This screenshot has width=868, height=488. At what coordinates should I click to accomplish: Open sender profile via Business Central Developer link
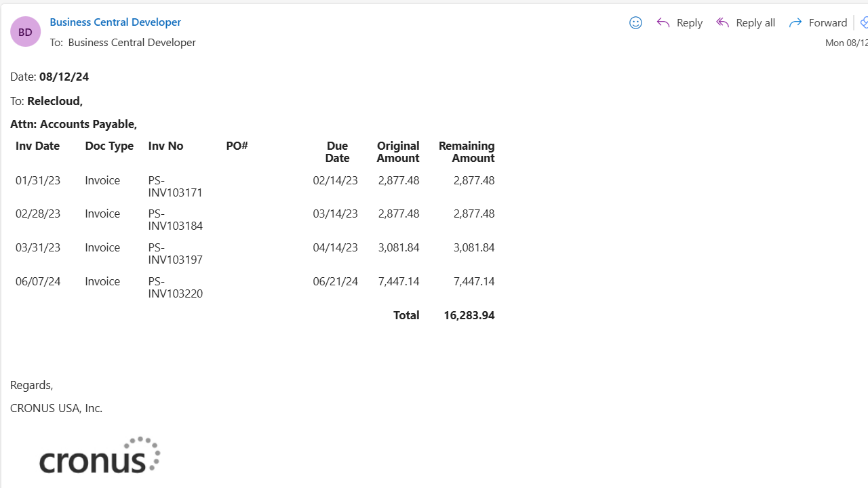click(x=115, y=22)
